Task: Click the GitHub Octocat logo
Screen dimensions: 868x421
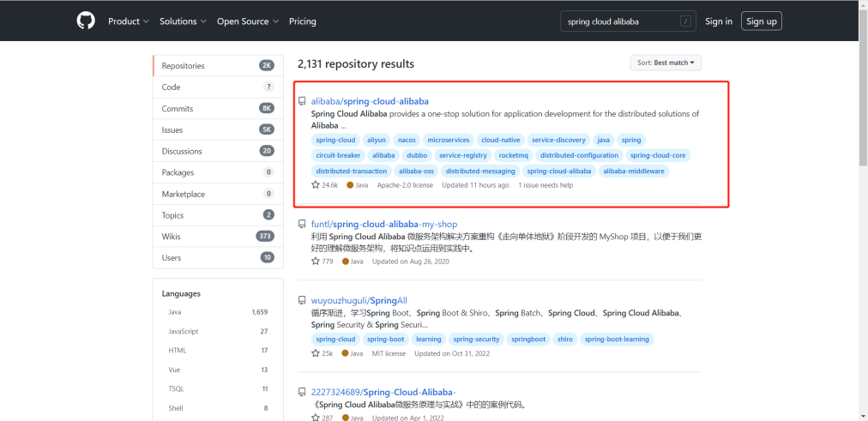Action: (x=86, y=21)
